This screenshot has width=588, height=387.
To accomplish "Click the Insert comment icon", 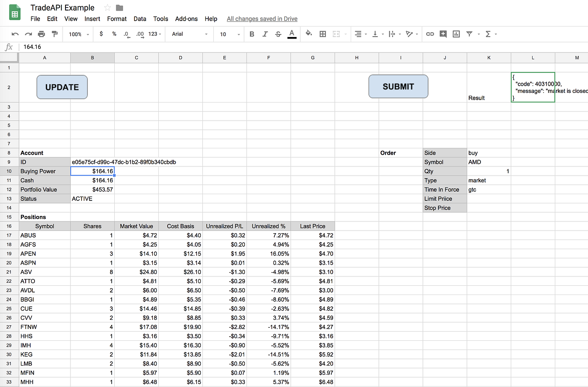I will coord(443,34).
